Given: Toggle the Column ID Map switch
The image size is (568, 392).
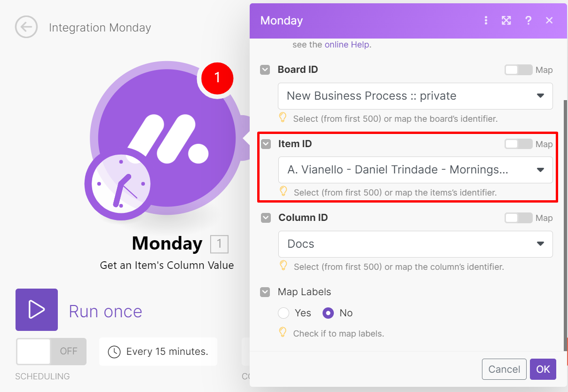Looking at the screenshot, I should coord(519,218).
